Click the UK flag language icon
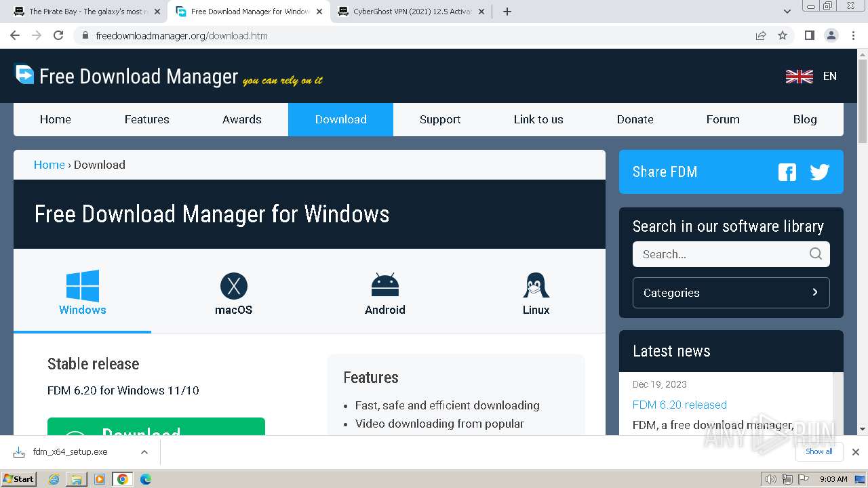Image resolution: width=868 pixels, height=488 pixels. click(800, 76)
